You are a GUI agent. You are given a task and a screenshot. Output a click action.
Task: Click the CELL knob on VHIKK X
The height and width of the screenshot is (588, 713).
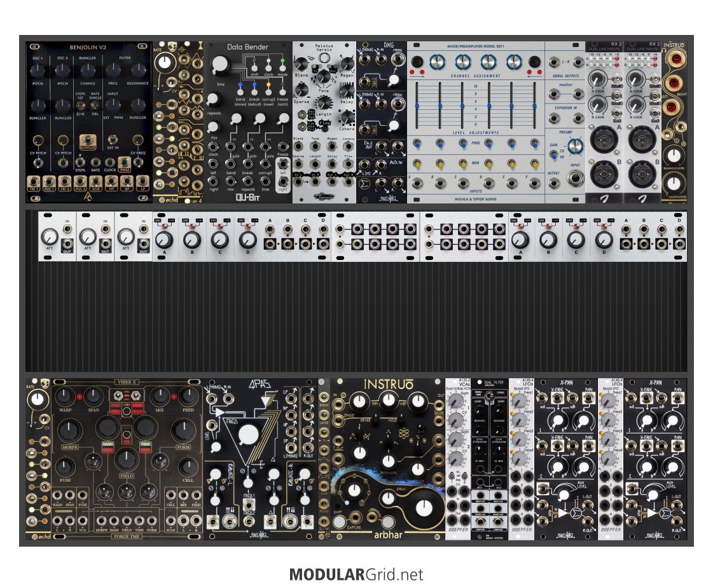tap(188, 467)
